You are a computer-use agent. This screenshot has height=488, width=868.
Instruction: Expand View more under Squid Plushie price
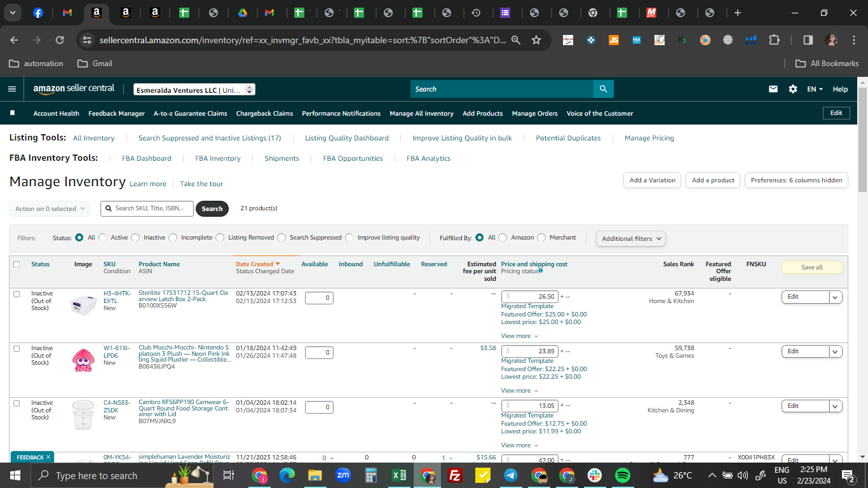[520, 391]
